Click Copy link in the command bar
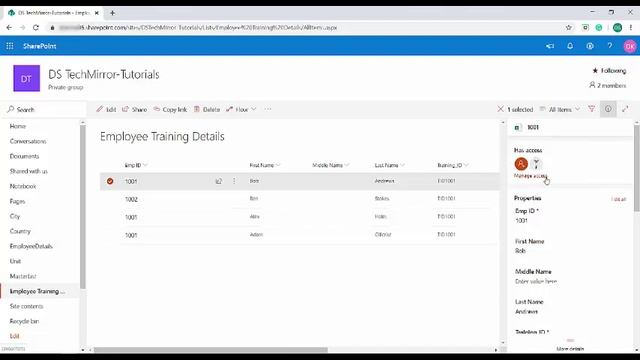 click(x=170, y=109)
